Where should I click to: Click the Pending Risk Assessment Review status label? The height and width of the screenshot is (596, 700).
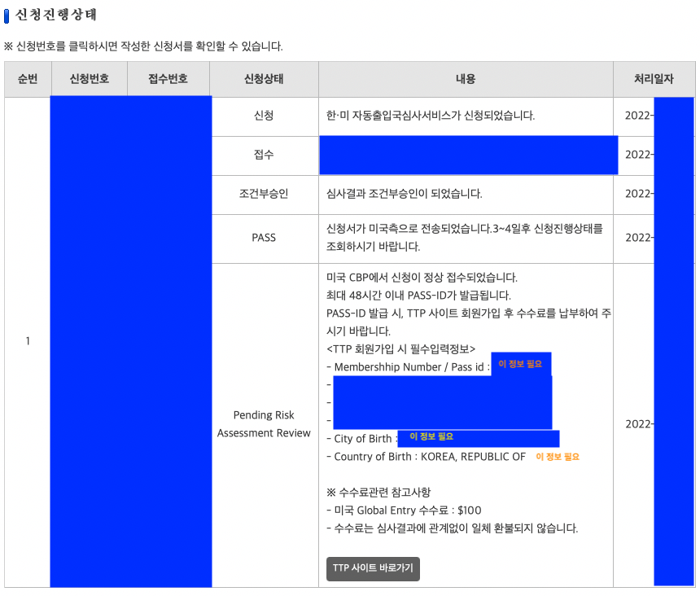[265, 424]
